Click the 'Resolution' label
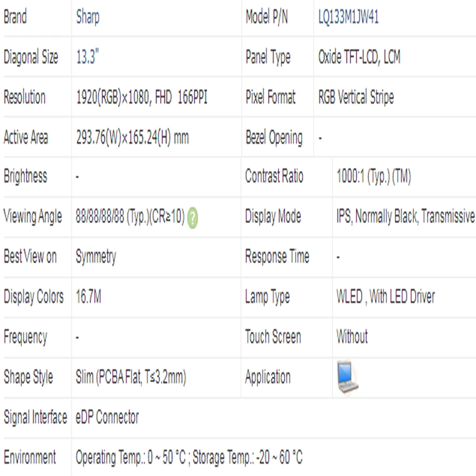 click(25, 97)
